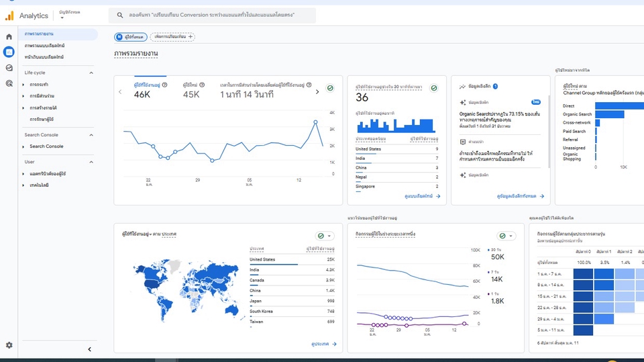
Task: Click the green check status icon on the line chart card
Action: (330, 88)
